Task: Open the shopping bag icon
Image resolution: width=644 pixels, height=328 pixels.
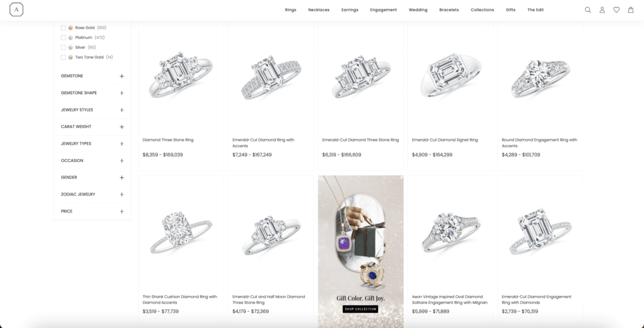Action: [631, 10]
